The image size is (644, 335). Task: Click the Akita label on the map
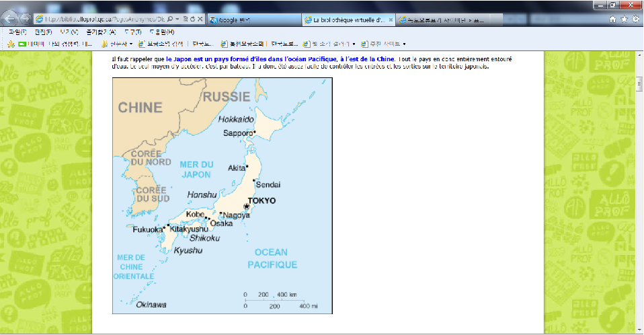click(x=237, y=167)
